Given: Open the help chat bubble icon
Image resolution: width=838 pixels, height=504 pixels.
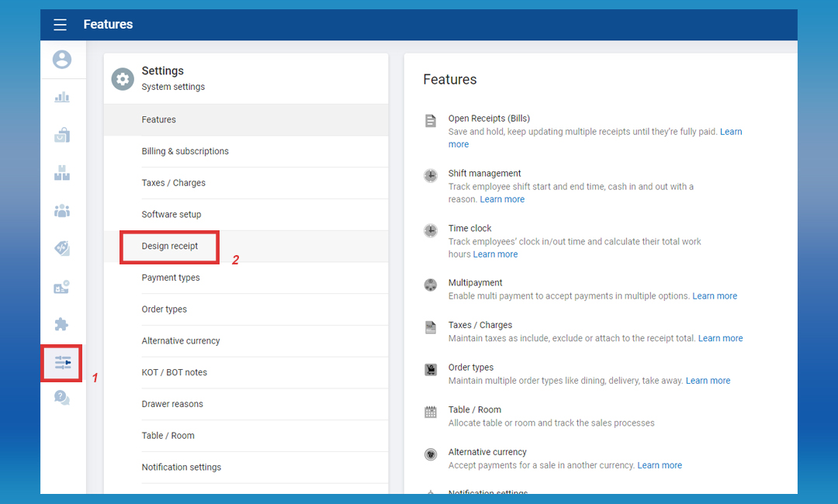Looking at the screenshot, I should click(62, 398).
